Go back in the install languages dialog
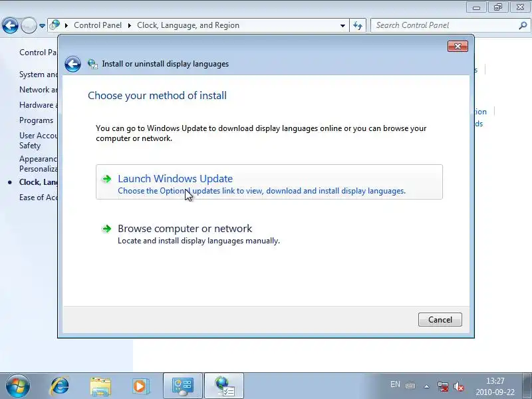This screenshot has width=532, height=399. click(72, 64)
